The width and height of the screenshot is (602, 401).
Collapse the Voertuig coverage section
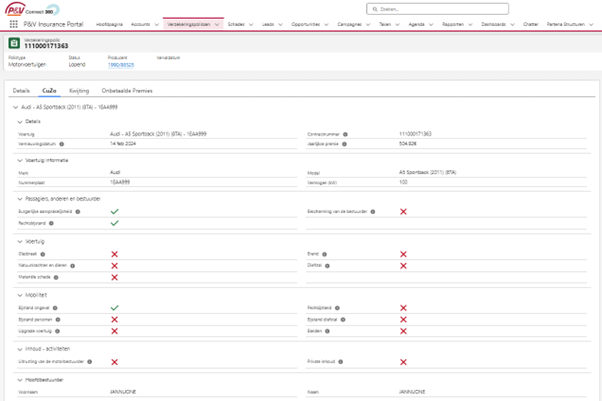(20, 242)
